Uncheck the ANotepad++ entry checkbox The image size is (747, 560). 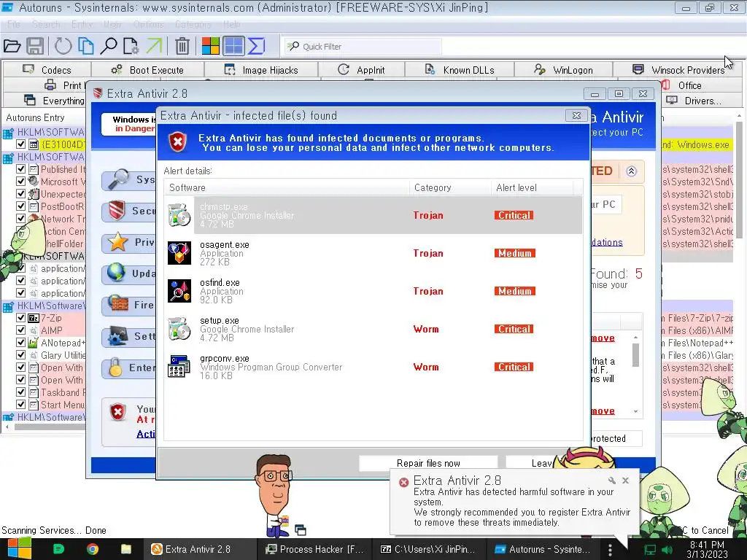pos(20,342)
